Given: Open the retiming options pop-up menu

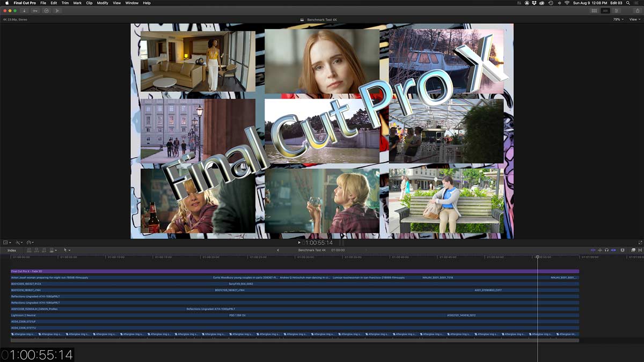Looking at the screenshot, I should click(30, 242).
